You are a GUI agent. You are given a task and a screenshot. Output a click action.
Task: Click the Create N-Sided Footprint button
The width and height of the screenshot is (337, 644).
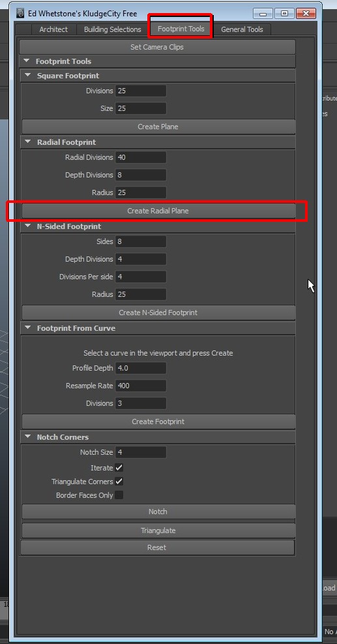click(x=158, y=313)
